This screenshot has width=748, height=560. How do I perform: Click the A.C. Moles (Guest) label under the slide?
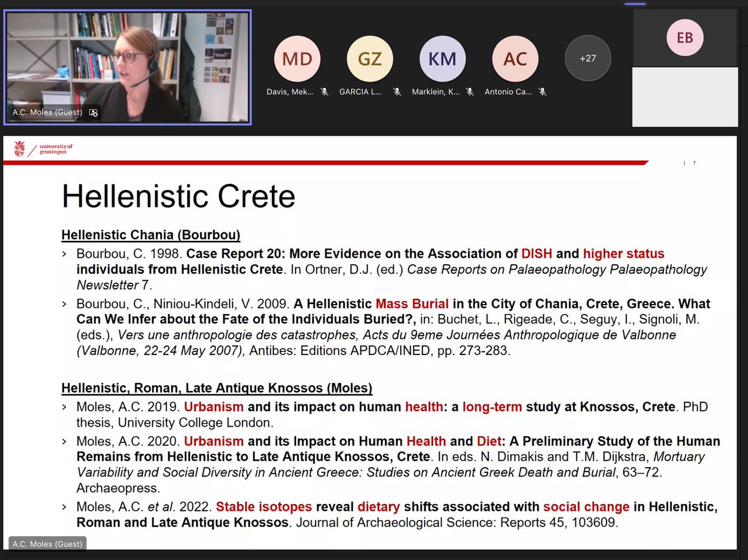click(x=47, y=544)
